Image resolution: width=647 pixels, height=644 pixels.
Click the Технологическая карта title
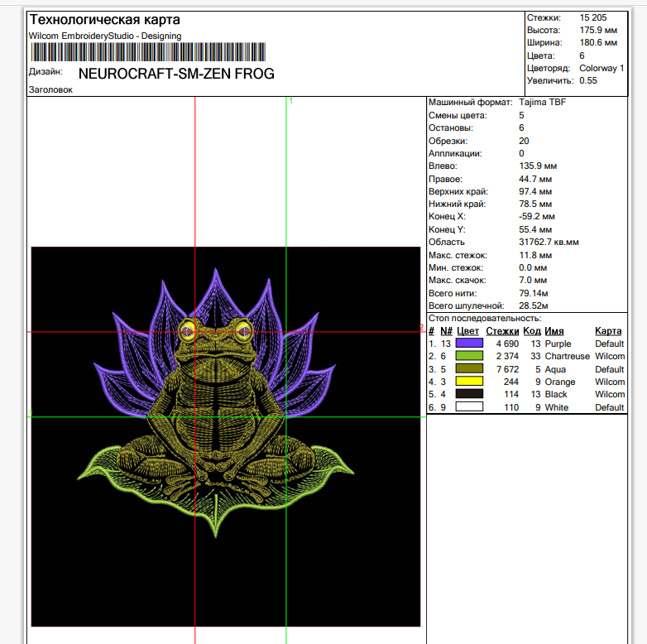[x=104, y=20]
